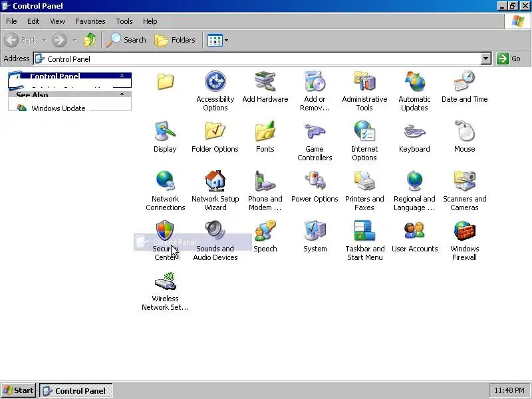This screenshot has width=532, height=399.
Task: Open Scanners and Cameras icon
Action: click(464, 181)
